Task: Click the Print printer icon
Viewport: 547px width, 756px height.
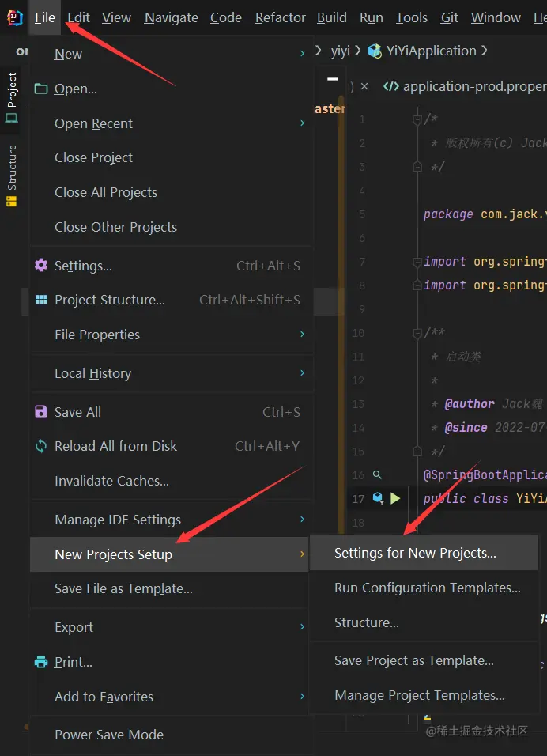Action: point(41,661)
